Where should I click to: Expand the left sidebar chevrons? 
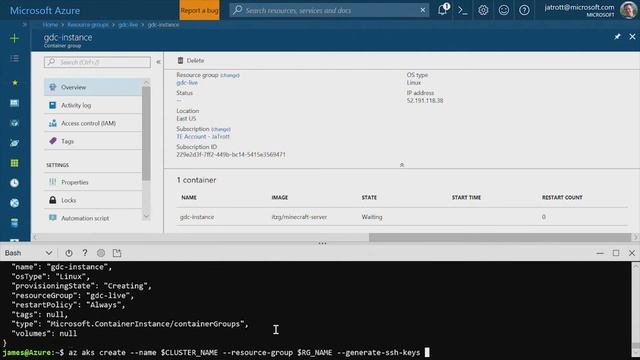(x=24, y=24)
